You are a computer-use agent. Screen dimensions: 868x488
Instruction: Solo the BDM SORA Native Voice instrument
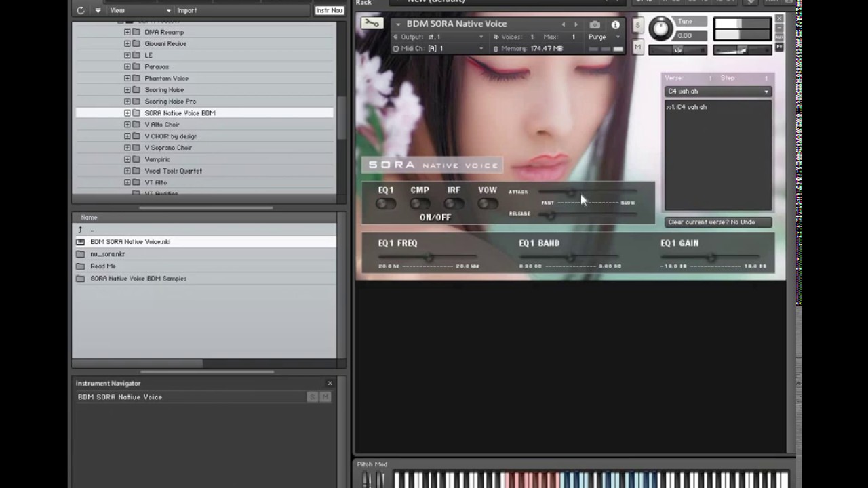pyautogui.click(x=637, y=25)
